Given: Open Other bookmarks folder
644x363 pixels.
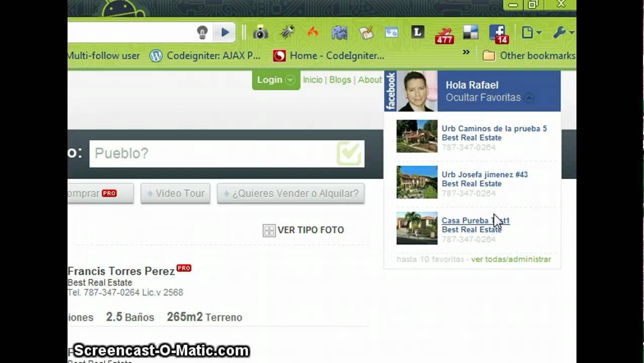Looking at the screenshot, I should (x=529, y=55).
